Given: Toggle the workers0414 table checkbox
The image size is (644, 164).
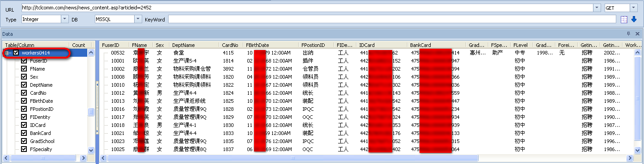Looking at the screenshot, I should click(16, 53).
